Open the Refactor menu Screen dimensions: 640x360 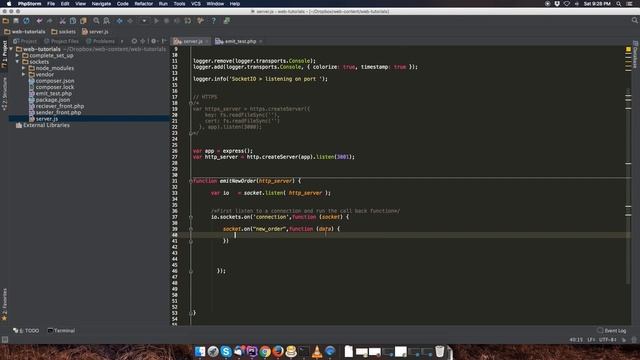coord(144,4)
